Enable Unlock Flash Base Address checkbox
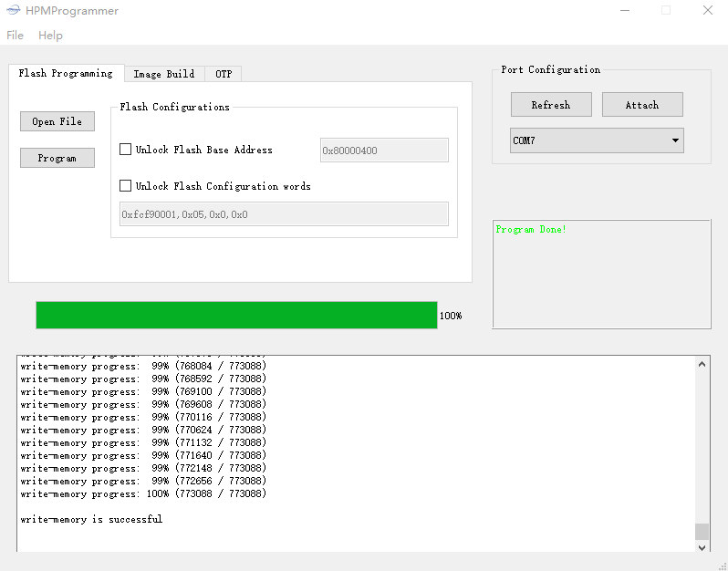 [125, 150]
